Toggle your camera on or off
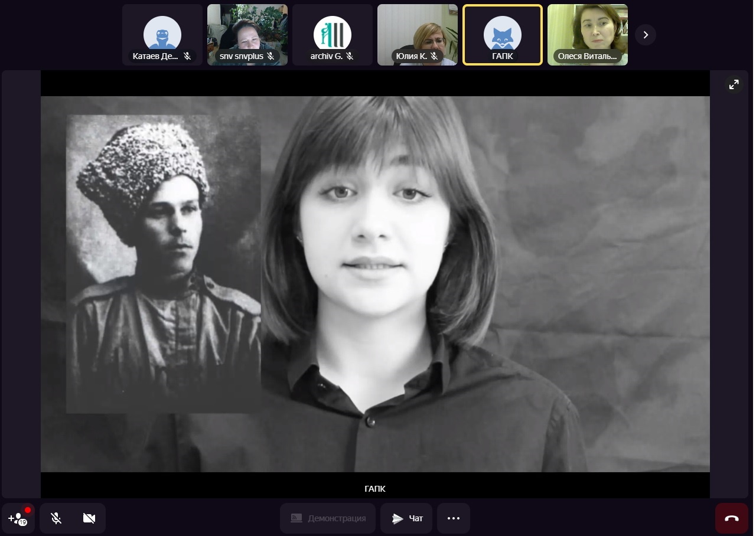This screenshot has width=756, height=536. tap(89, 518)
